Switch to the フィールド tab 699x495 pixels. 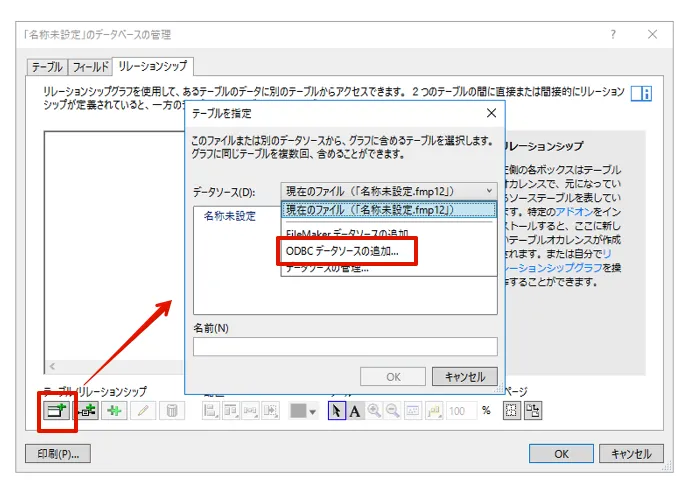tap(90, 67)
